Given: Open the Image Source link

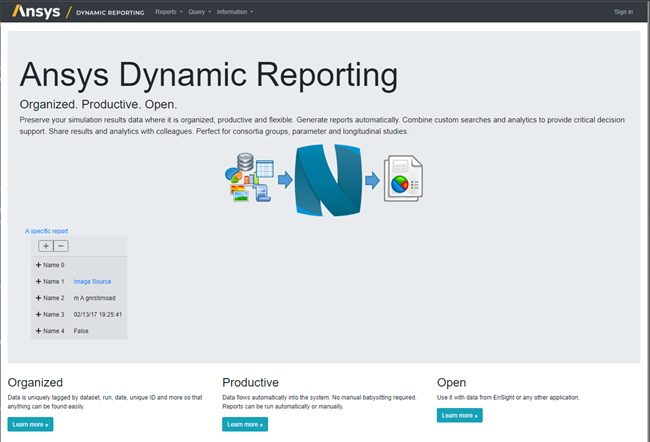Looking at the screenshot, I should pos(92,282).
